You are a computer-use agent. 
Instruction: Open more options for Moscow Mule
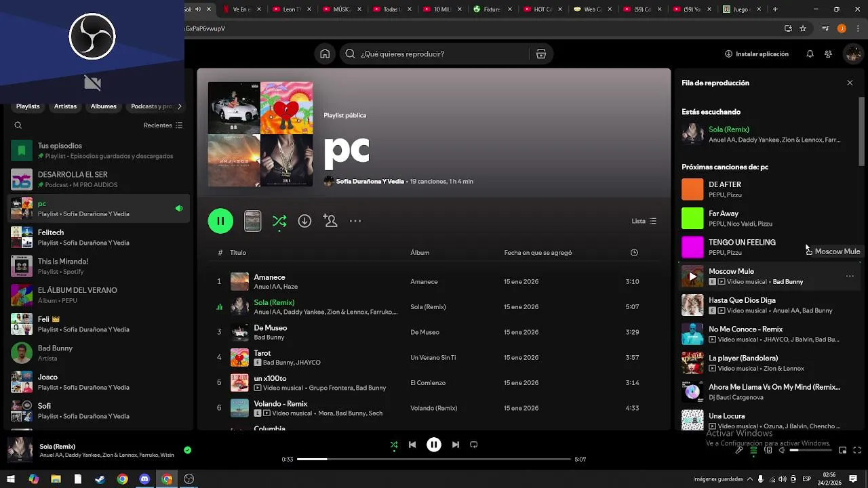[850, 277]
